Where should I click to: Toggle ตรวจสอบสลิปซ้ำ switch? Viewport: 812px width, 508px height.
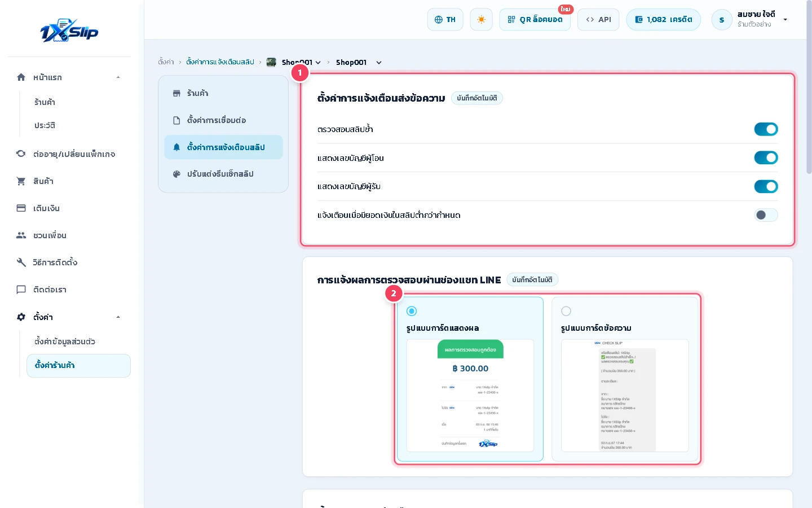766,129
